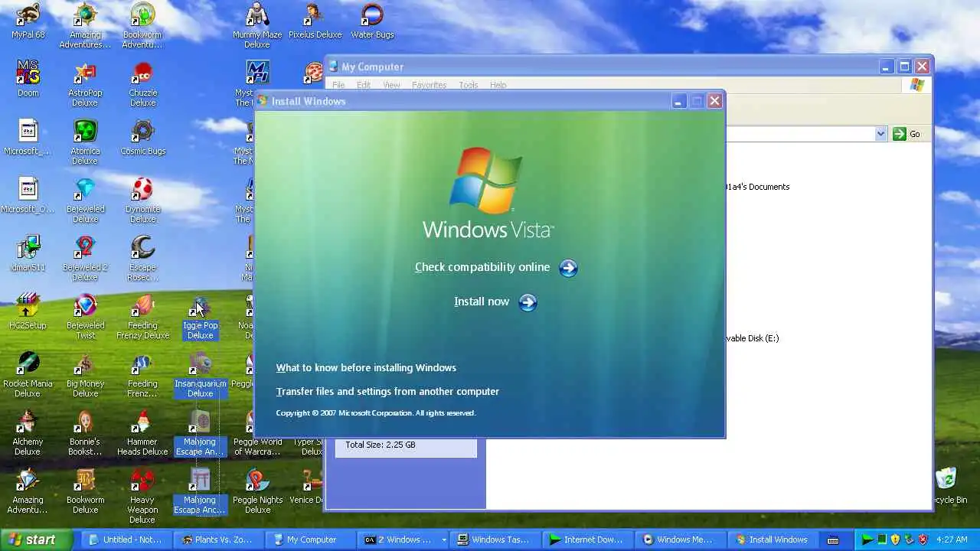The width and height of the screenshot is (980, 551).
Task: Switch to Internet Download Manager taskbar button
Action: 589,540
